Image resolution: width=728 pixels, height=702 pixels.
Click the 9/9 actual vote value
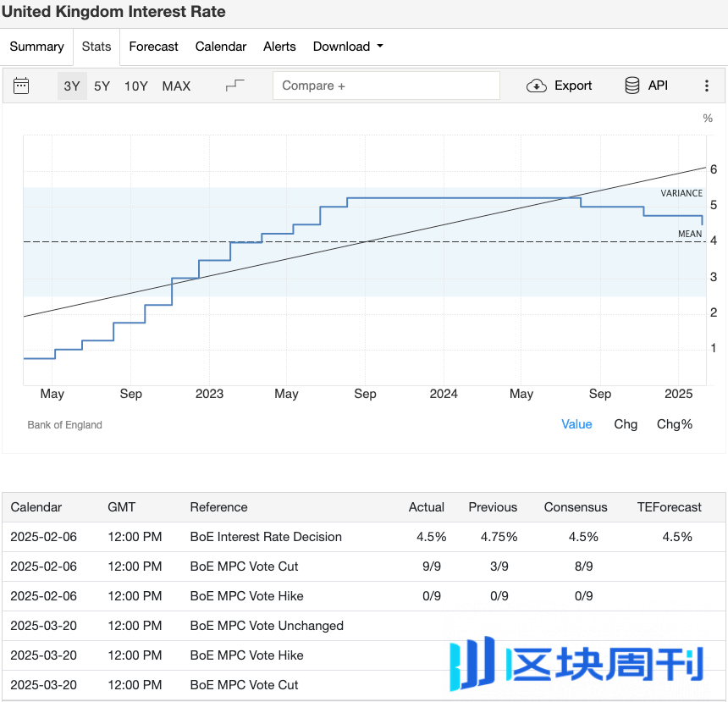click(x=432, y=567)
